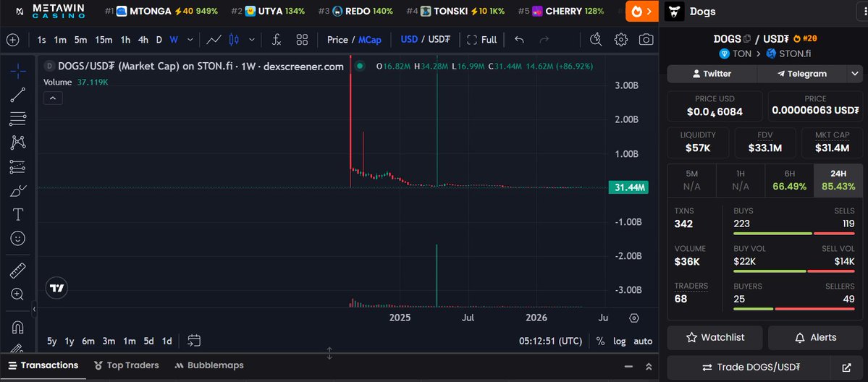This screenshot has width=868, height=382.
Task: Toggle the magnet snap mode
Action: (17, 326)
